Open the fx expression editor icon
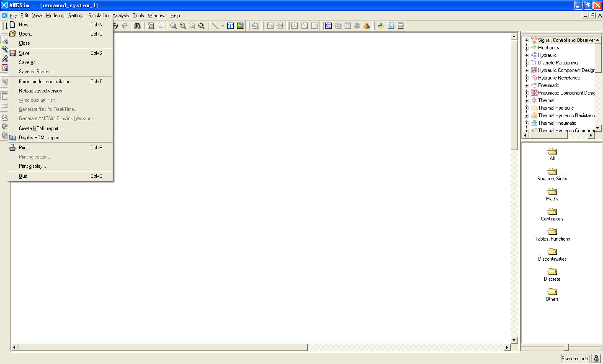This screenshot has width=603, height=364. click(x=391, y=26)
